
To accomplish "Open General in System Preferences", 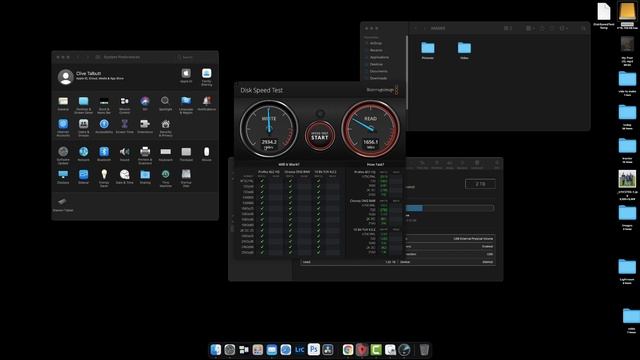I will tap(63, 103).
